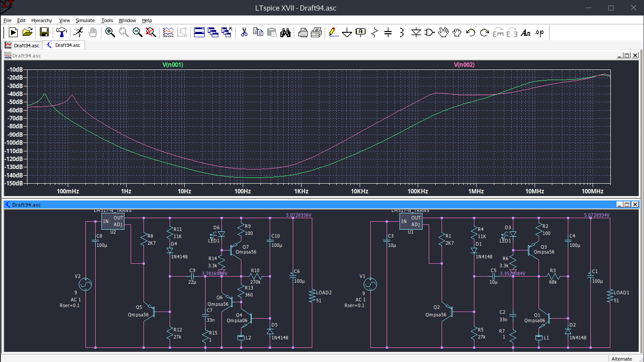Click the V(n001) trace label
644x362 pixels.
(x=173, y=65)
